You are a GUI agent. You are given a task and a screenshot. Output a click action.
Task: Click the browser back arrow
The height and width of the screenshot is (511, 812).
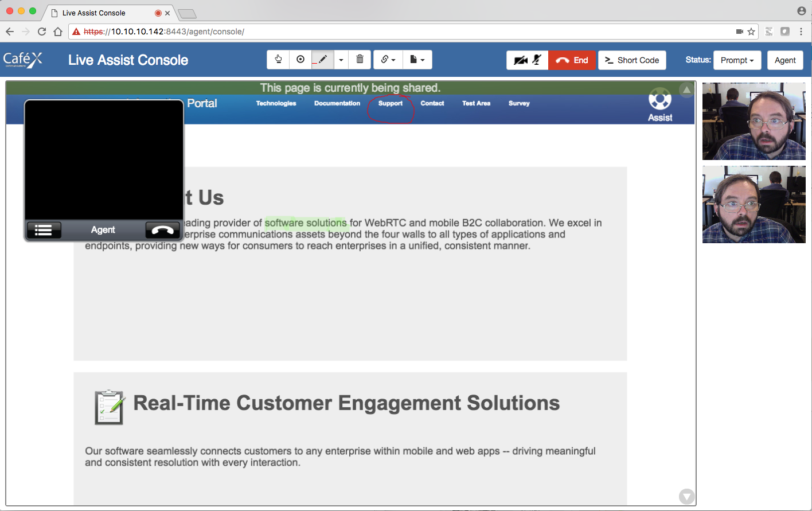click(x=10, y=32)
